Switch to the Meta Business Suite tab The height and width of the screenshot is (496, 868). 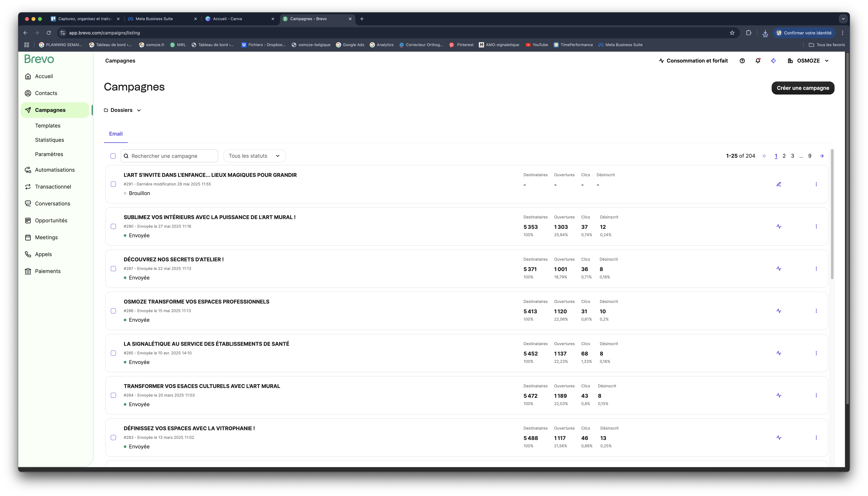[154, 19]
